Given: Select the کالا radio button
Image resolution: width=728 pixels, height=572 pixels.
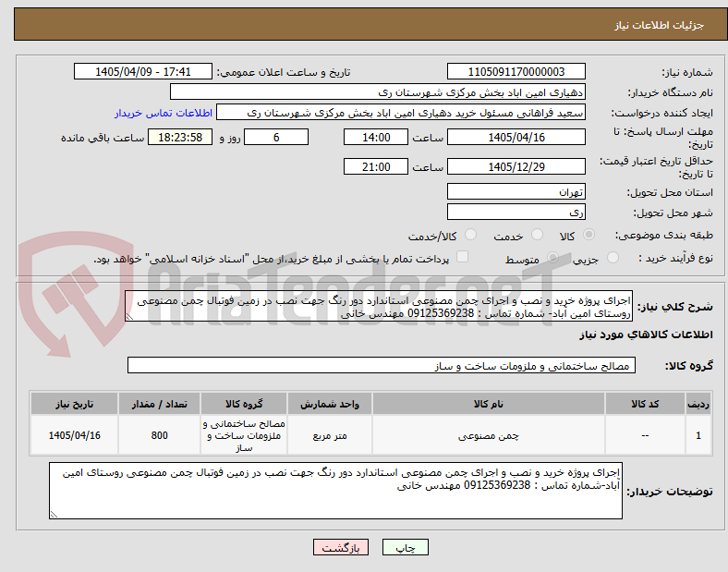Looking at the screenshot, I should [588, 235].
